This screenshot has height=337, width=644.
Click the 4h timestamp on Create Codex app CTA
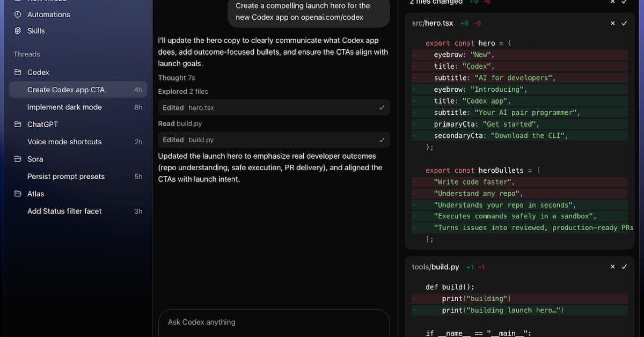point(138,90)
